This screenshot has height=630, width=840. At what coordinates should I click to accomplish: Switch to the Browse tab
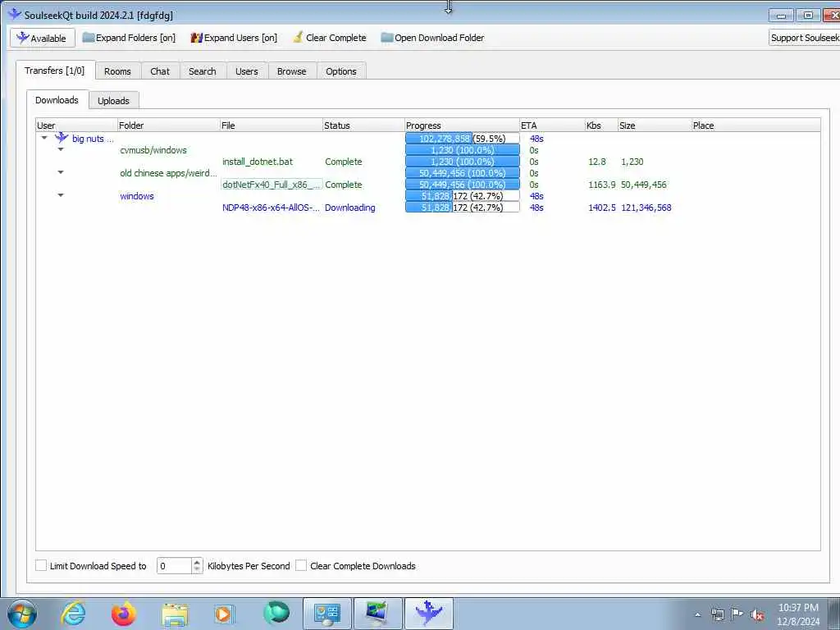click(x=291, y=71)
